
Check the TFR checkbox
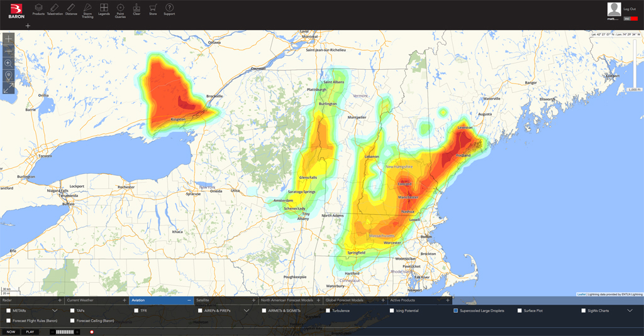(x=136, y=310)
